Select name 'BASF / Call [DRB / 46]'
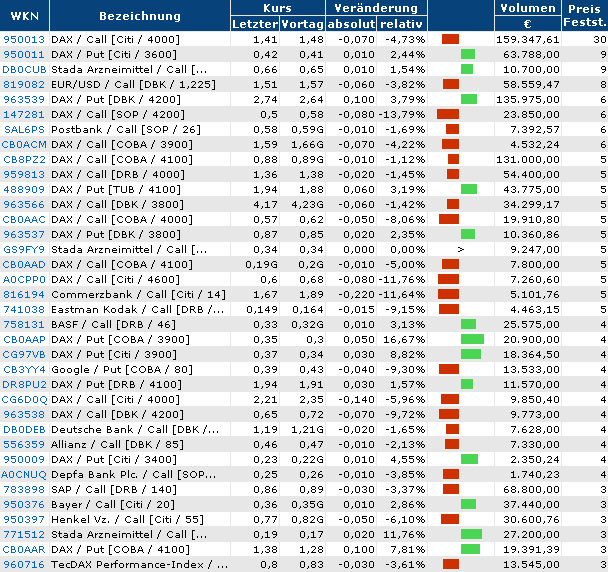Viewport: 608px width, 572px height. click(114, 325)
